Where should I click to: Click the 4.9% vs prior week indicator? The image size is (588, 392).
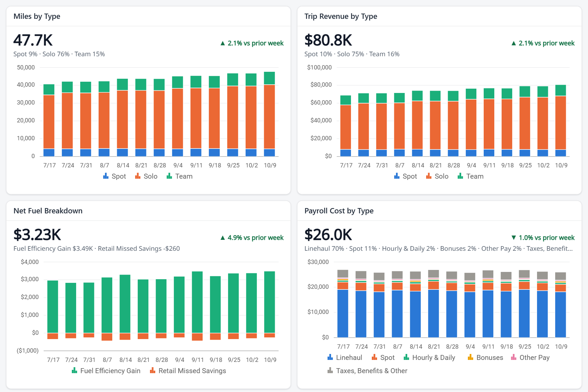point(252,238)
